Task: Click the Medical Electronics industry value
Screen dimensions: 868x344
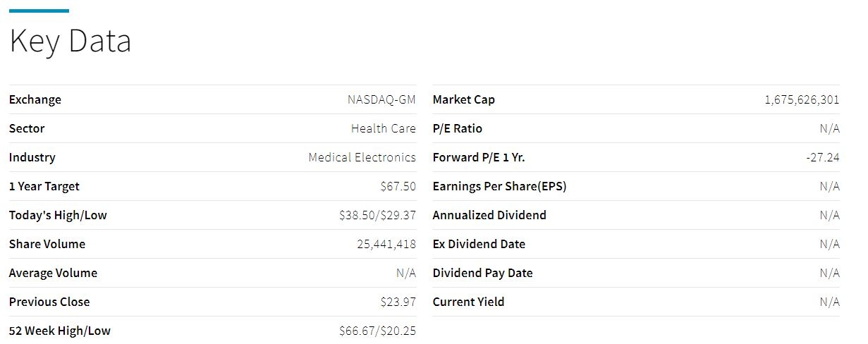Action: [x=362, y=157]
